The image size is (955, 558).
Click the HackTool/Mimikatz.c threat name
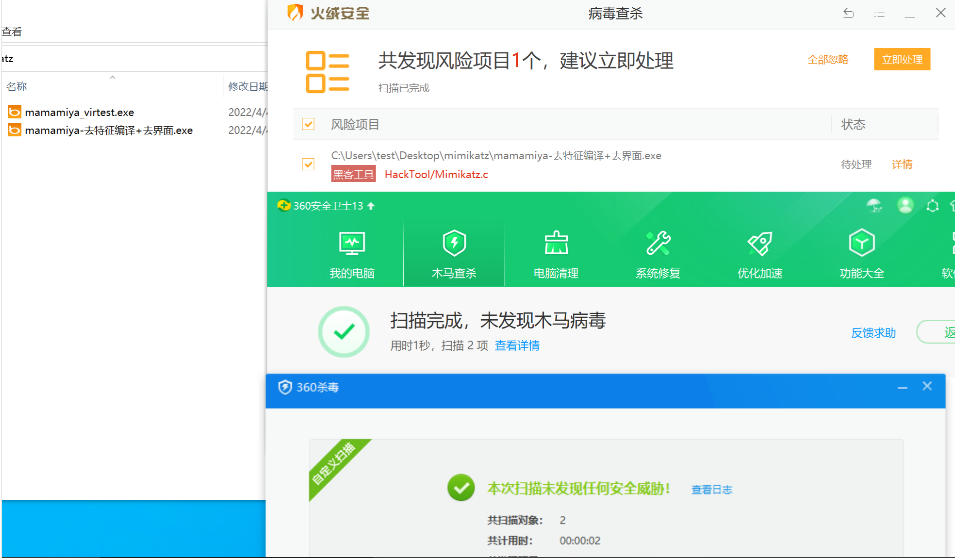tap(436, 174)
